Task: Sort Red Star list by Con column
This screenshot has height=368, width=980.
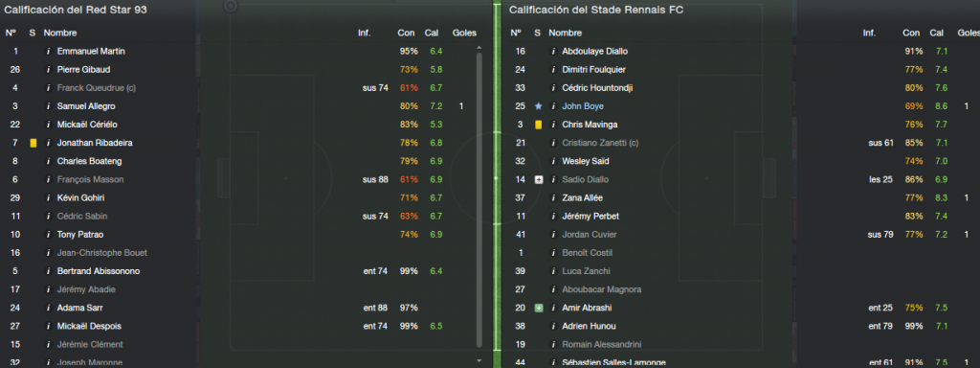Action: pos(405,33)
